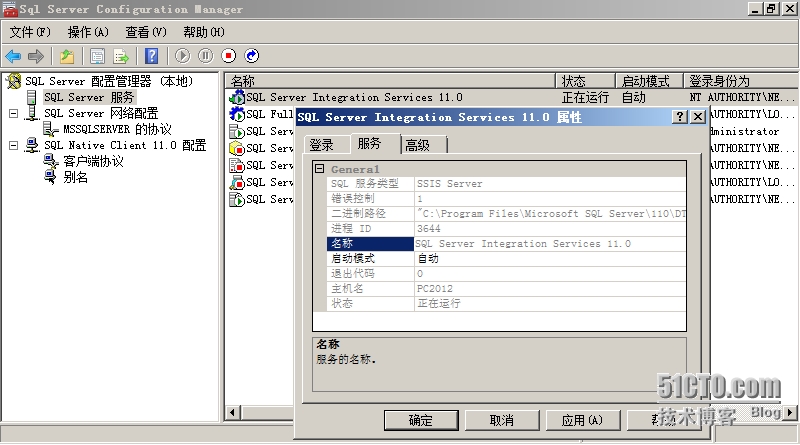800x445 pixels.
Task: Select the 错误控制 property row
Action: click(x=506, y=199)
